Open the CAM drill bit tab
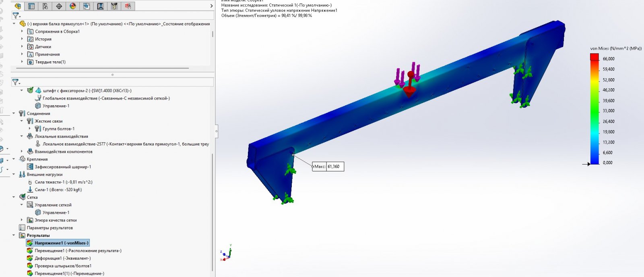The height and width of the screenshot is (277, 644). 114,6
